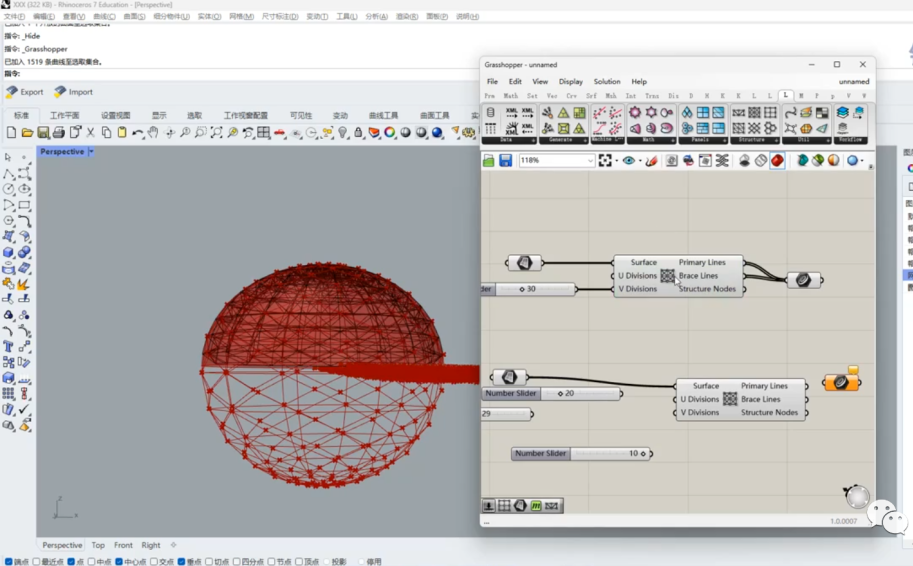Open the Solution menu in Grasshopper
This screenshot has width=913, height=566.
pos(607,82)
